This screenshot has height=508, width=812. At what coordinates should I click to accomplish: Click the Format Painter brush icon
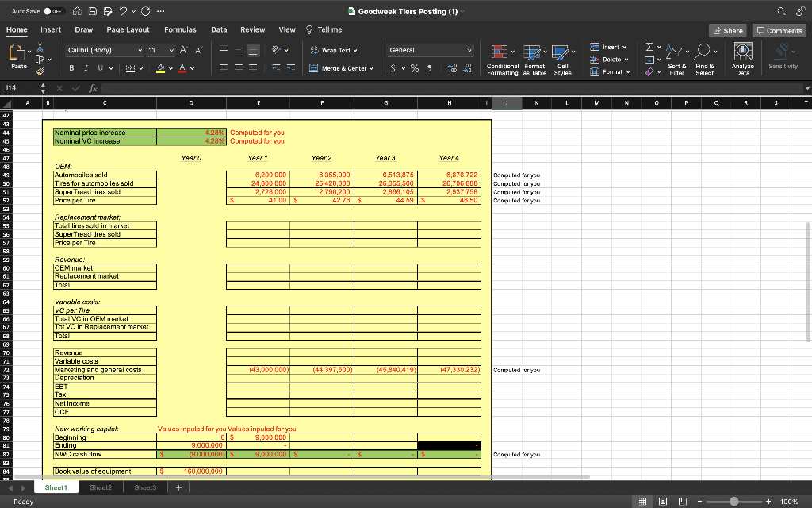tap(40, 71)
